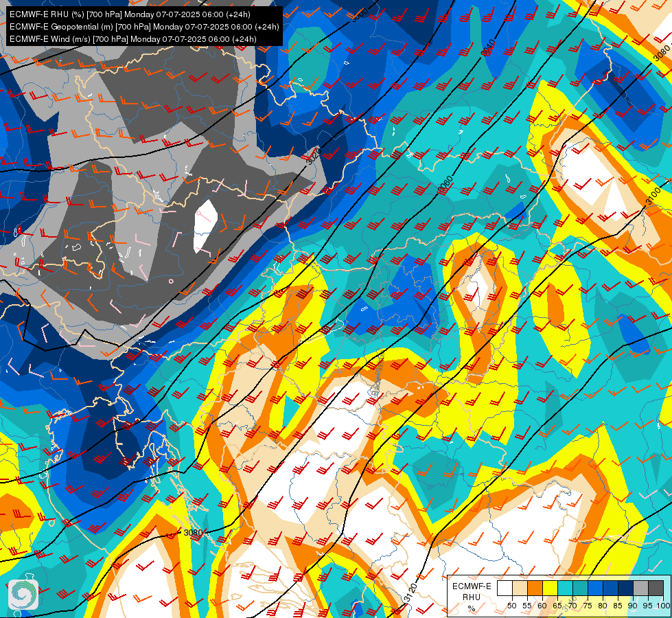The image size is (672, 618).
Task: Click the legend label 95
Action: click(648, 606)
